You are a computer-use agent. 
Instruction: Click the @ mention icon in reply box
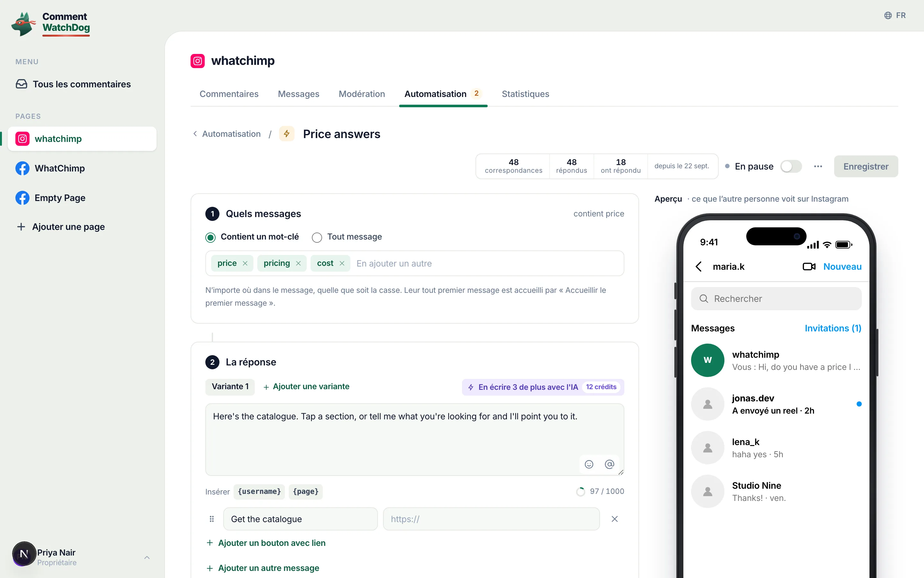coord(610,464)
